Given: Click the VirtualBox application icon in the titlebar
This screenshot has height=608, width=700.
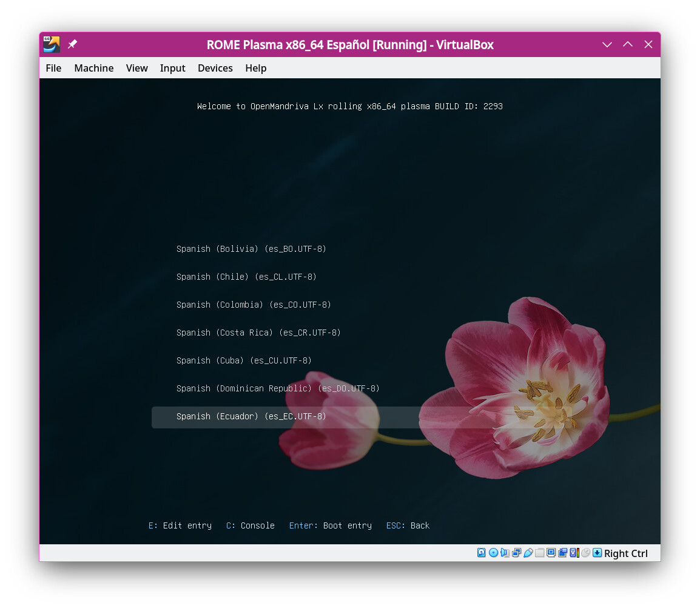Looking at the screenshot, I should 52,44.
